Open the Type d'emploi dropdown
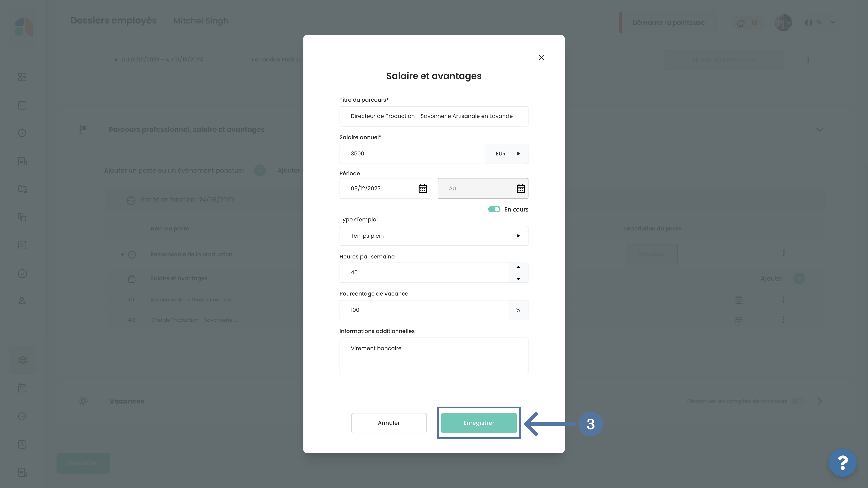This screenshot has width=868, height=488. point(434,236)
